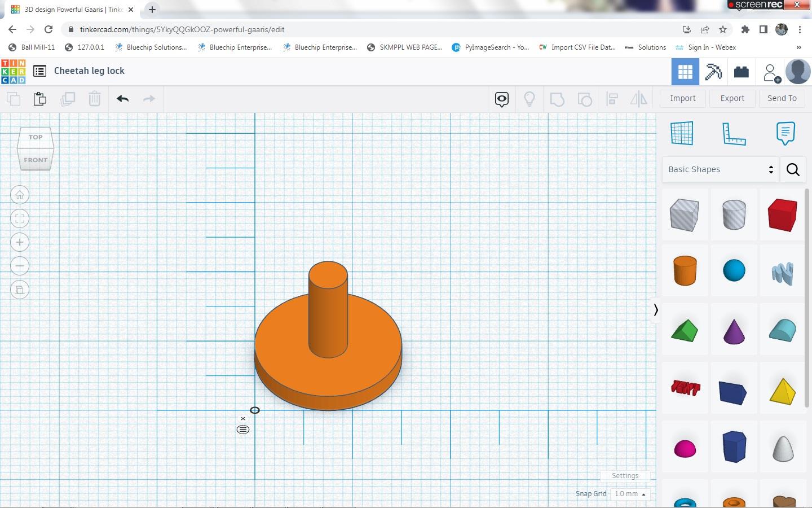Screen dimensions: 812x508
Task: Redo the last action
Action: point(149,99)
